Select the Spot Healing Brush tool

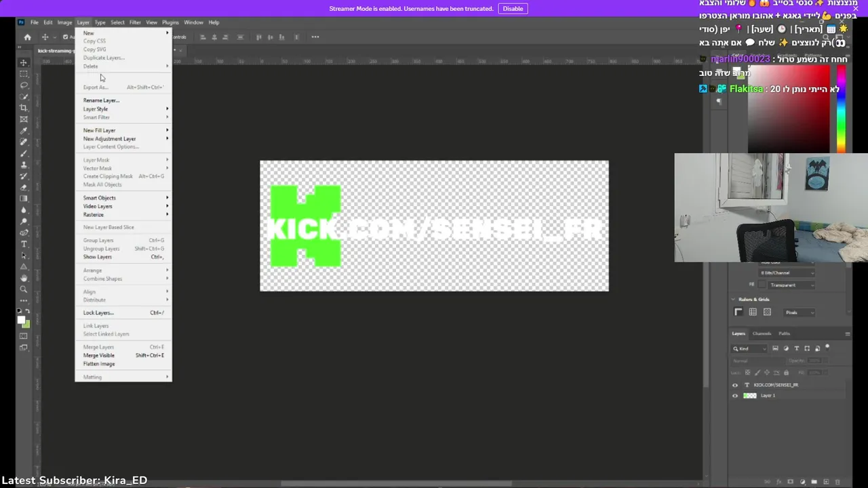[x=24, y=142]
